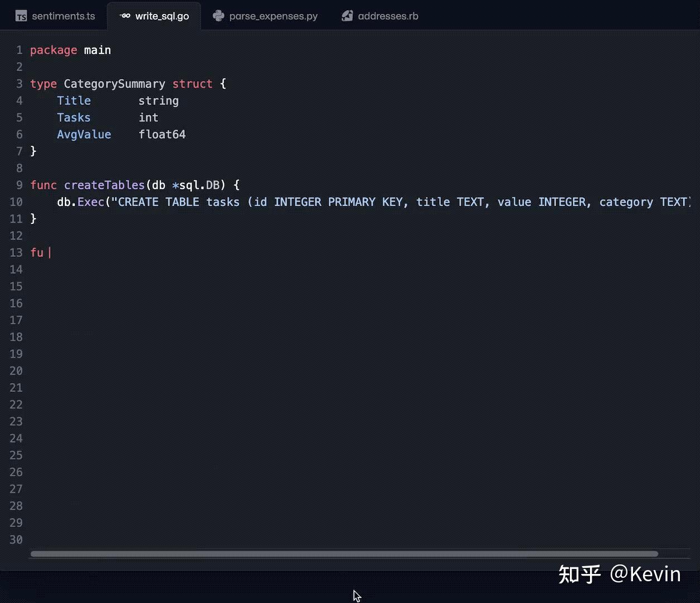Viewport: 700px width, 603px height.
Task: Click the CategorySummary struct name
Action: point(114,84)
